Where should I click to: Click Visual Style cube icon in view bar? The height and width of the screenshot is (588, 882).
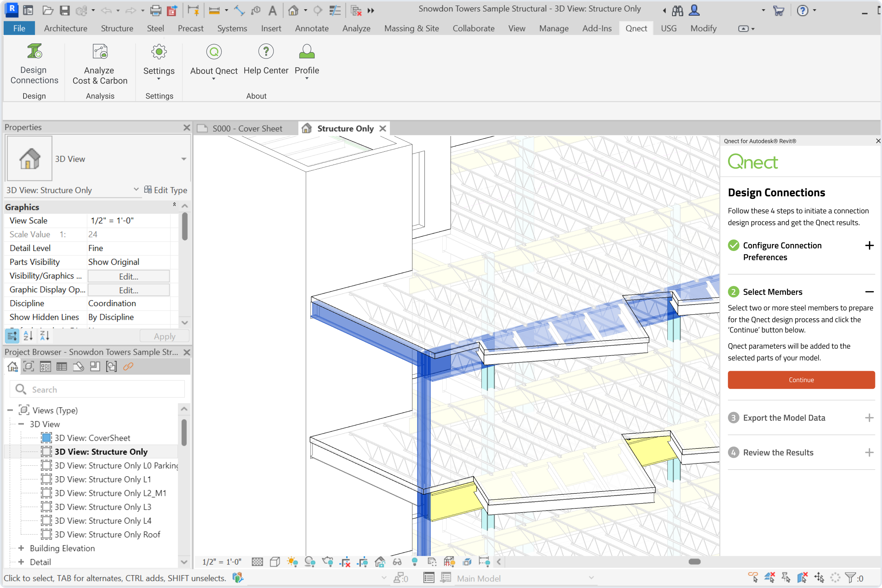point(275,562)
